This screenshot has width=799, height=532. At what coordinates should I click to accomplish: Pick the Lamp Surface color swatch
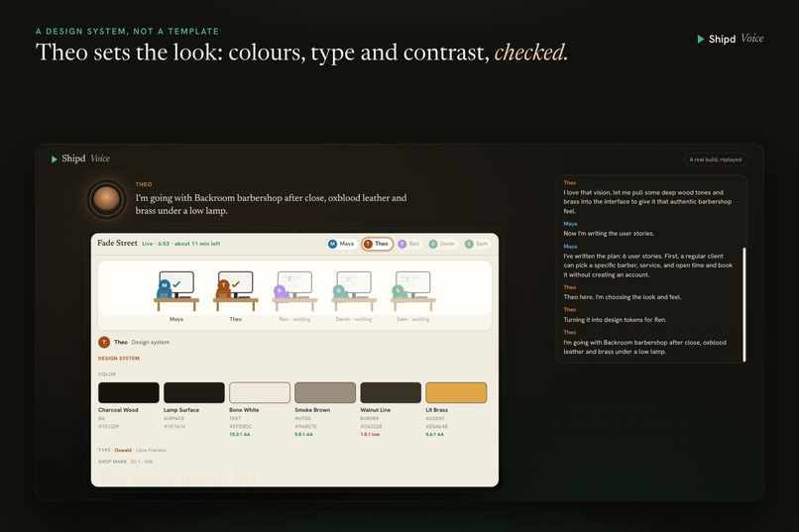pyautogui.click(x=194, y=392)
